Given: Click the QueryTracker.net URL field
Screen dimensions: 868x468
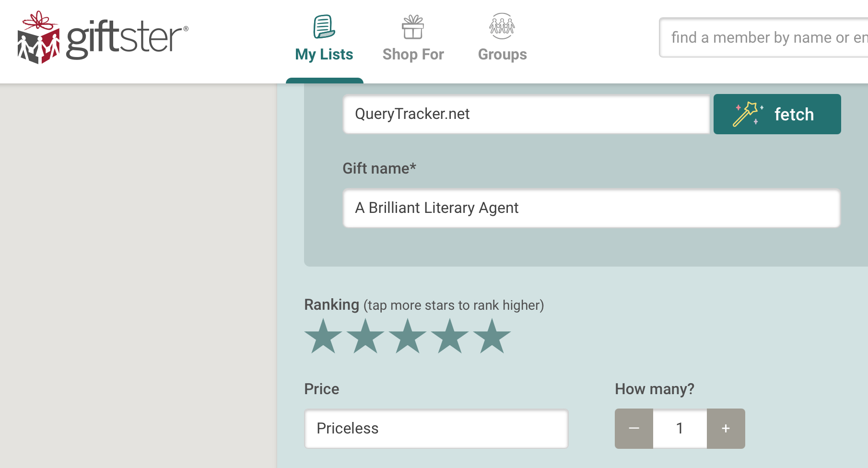Looking at the screenshot, I should 526,114.
